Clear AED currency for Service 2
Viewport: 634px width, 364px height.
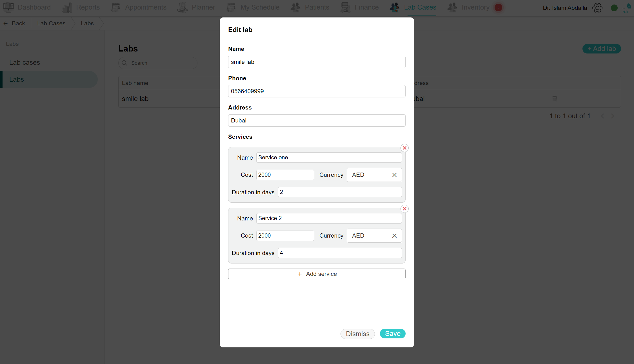[x=394, y=236]
